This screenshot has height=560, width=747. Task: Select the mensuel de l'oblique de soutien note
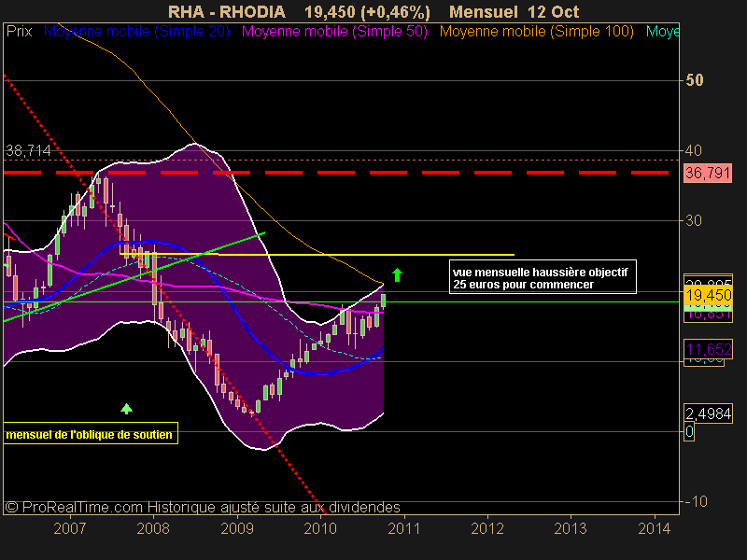coord(91,433)
